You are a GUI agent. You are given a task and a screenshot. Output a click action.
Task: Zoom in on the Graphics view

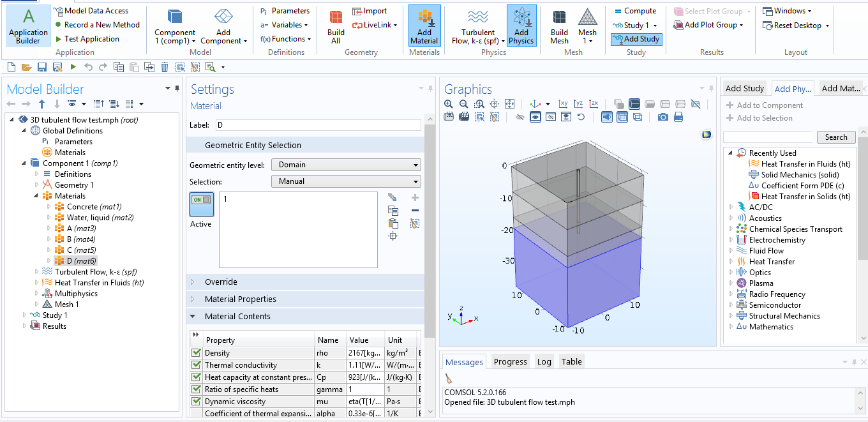449,103
